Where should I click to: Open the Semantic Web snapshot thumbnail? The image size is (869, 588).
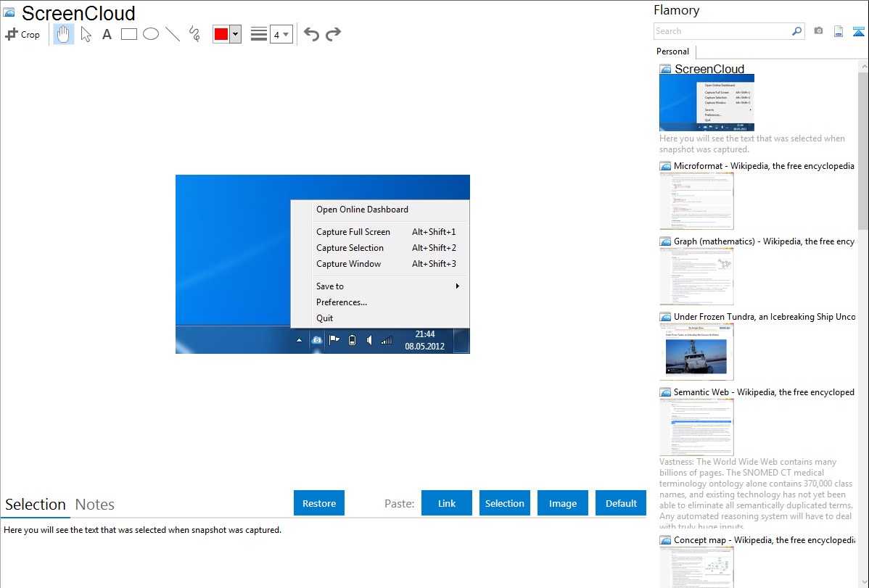[696, 427]
